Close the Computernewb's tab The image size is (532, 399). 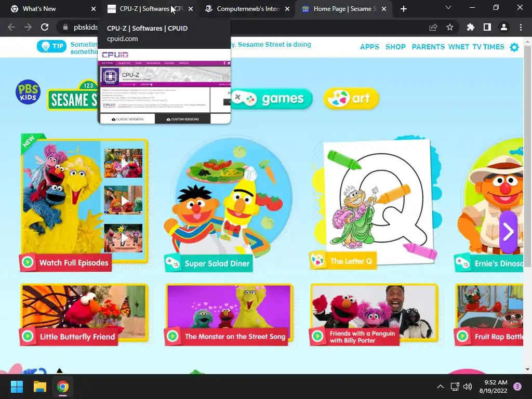[x=287, y=9]
